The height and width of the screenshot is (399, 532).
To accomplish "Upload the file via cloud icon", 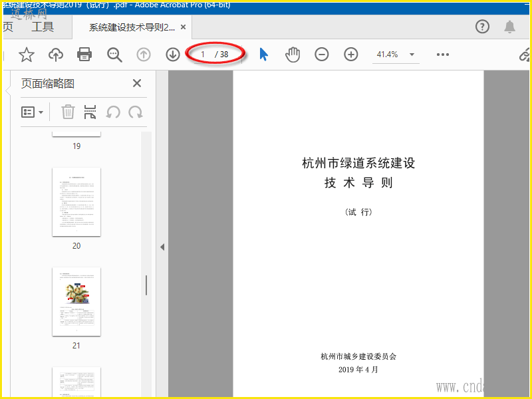I will pyautogui.click(x=56, y=55).
